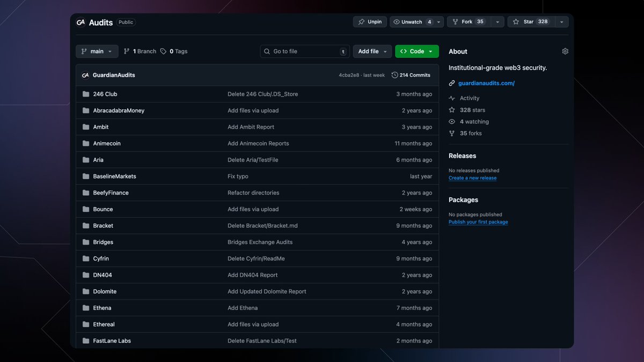Open commit message Bridges Exchange Audits

tap(260, 242)
